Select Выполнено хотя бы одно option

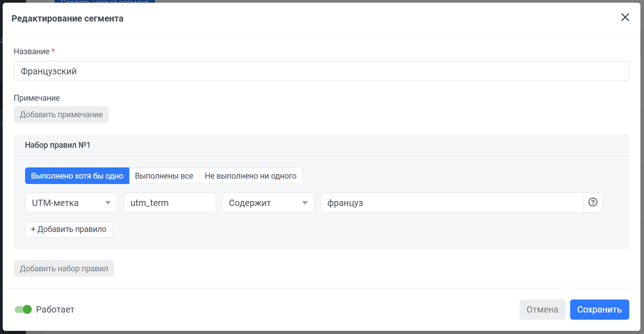77,176
